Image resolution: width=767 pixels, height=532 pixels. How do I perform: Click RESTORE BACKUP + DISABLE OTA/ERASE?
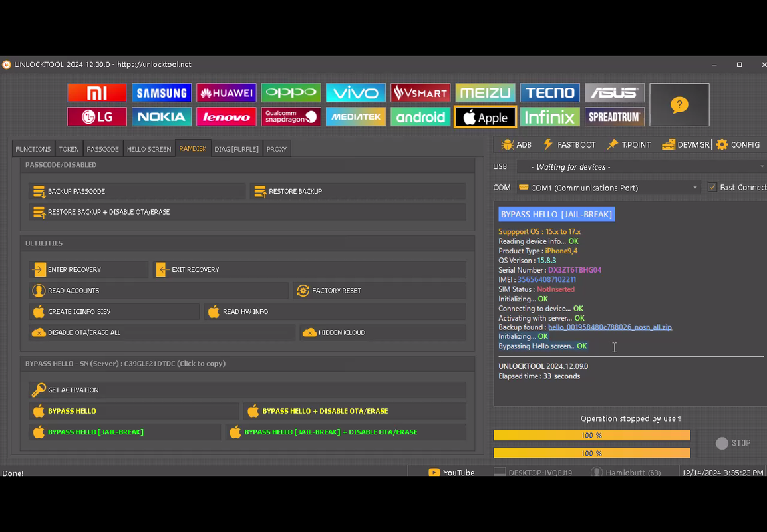pos(247,212)
